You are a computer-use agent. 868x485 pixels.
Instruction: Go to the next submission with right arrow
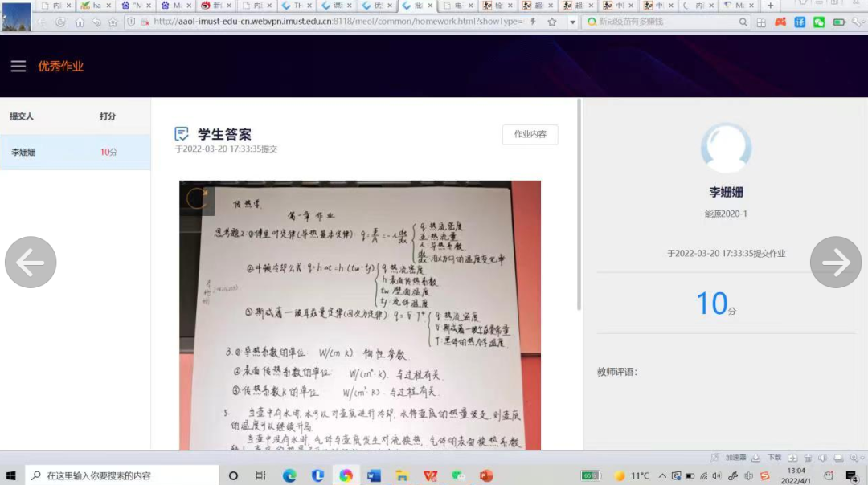836,262
